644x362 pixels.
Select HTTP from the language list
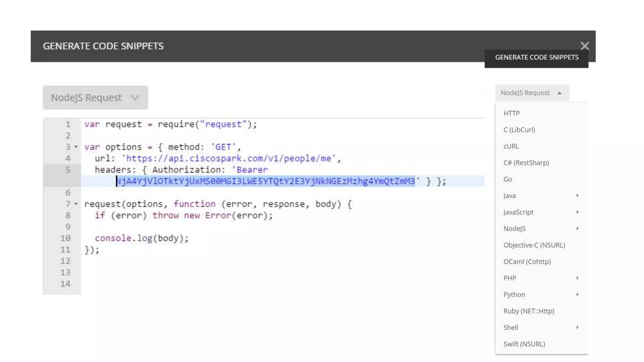tap(511, 113)
